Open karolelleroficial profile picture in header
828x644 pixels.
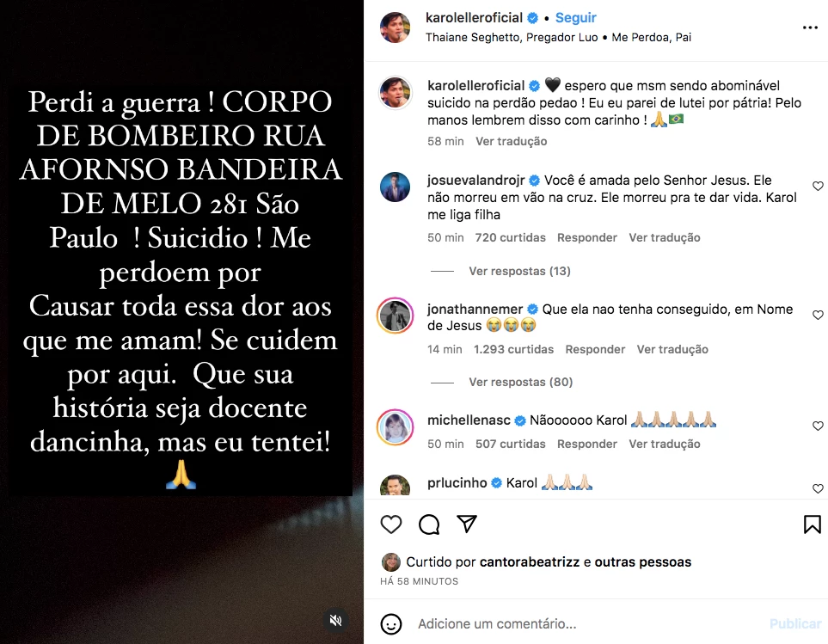pyautogui.click(x=395, y=28)
